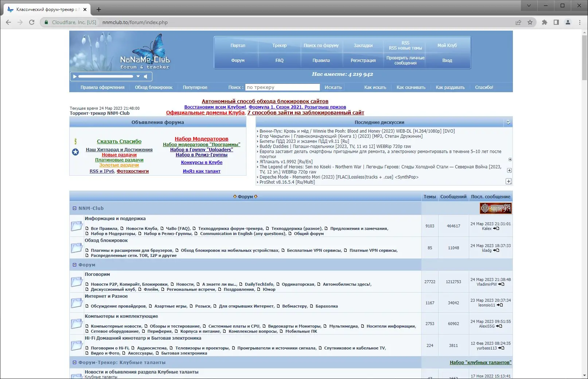Open Автономный способ обхода блокировок сайтов link

pos(265,101)
